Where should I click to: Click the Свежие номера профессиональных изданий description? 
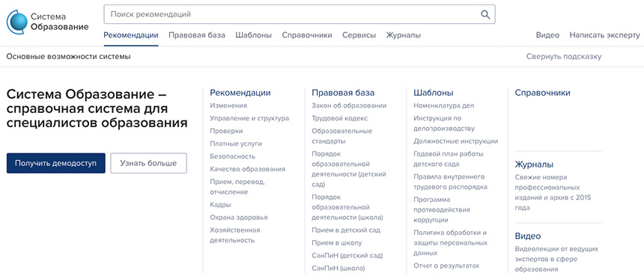[x=553, y=192]
